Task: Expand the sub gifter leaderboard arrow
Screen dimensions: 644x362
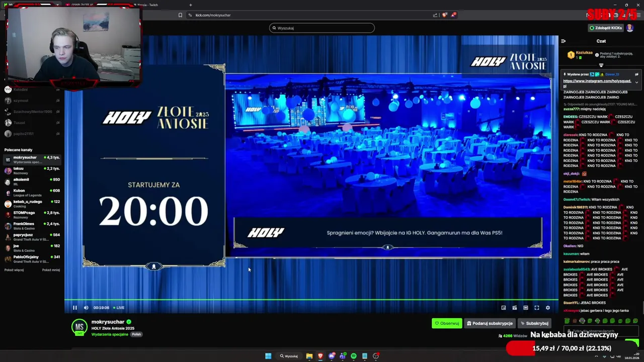Action: [601, 65]
